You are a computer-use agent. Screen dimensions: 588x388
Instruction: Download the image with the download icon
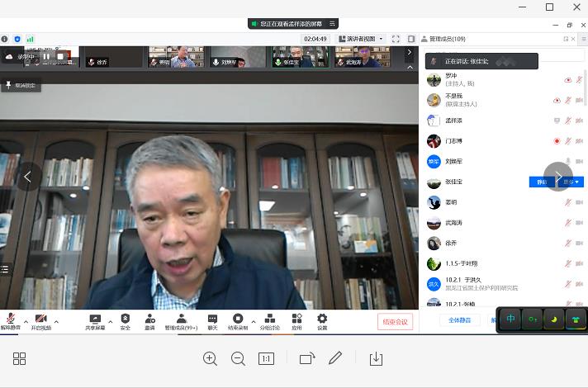click(x=376, y=358)
